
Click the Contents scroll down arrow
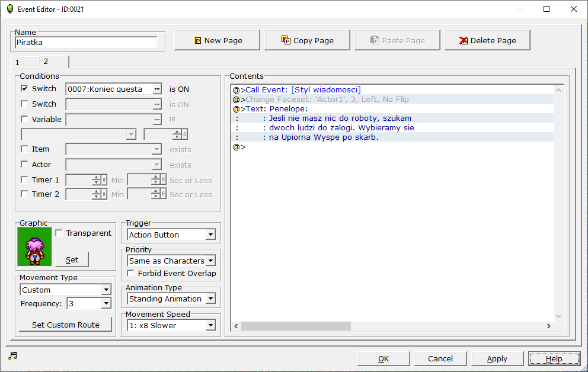coord(558,316)
